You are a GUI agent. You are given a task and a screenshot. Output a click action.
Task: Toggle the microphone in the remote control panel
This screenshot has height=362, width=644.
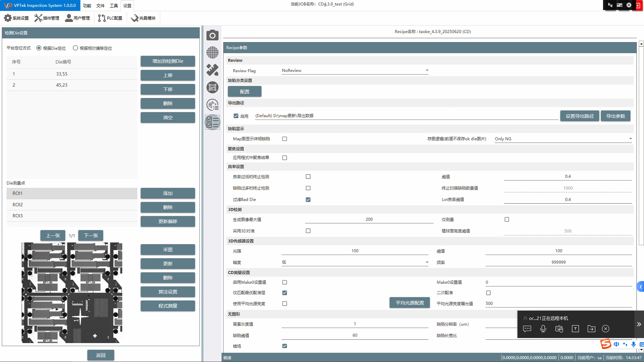click(x=543, y=329)
